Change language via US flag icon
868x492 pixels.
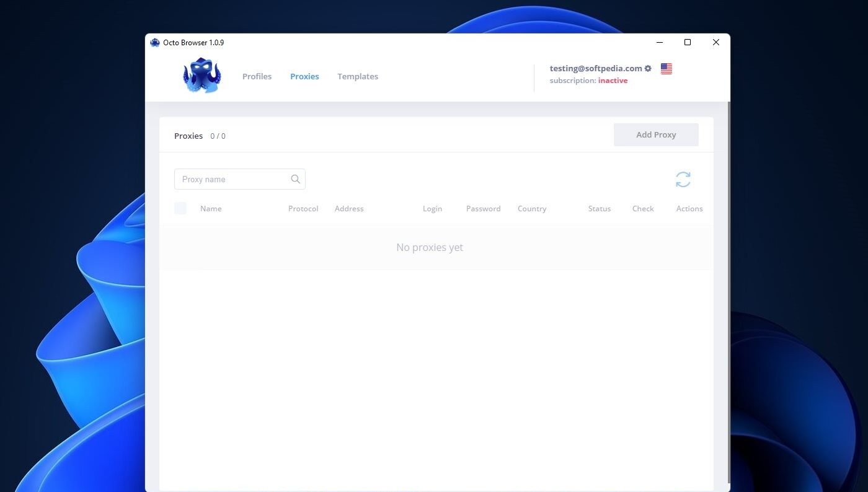click(666, 69)
